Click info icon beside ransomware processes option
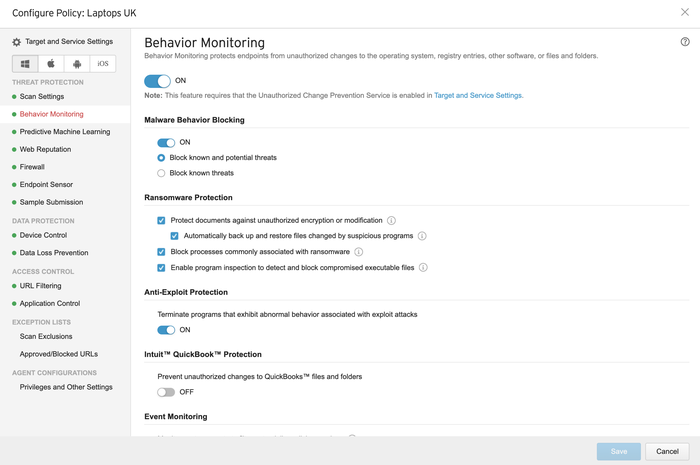This screenshot has width=700, height=465. coord(359,252)
